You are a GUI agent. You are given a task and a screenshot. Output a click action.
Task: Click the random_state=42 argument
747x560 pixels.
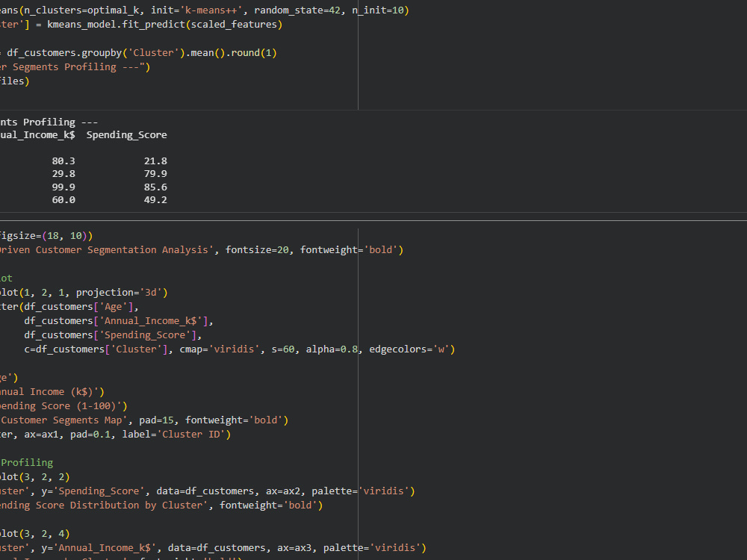(297, 10)
